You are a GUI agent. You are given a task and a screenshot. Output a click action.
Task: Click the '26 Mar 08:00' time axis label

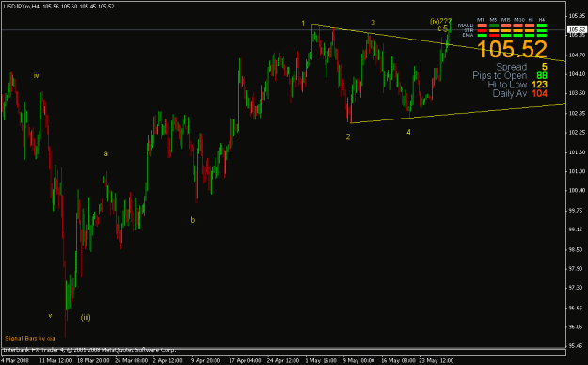131,361
